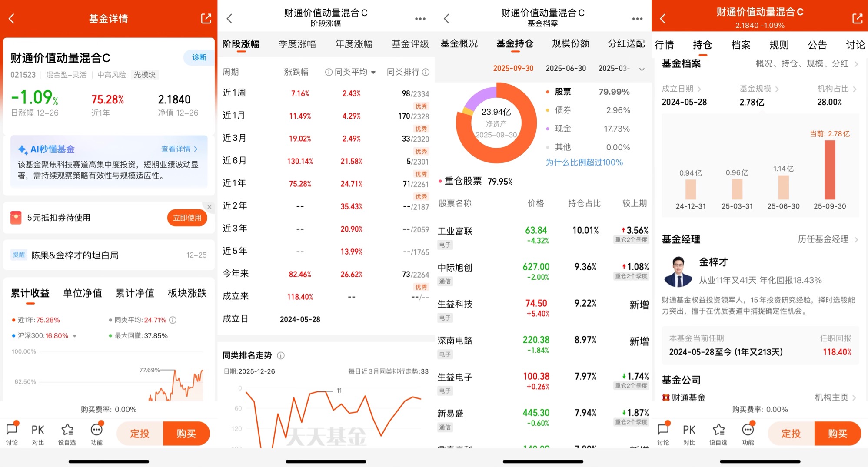Switch to 规模份额 tab

click(571, 43)
